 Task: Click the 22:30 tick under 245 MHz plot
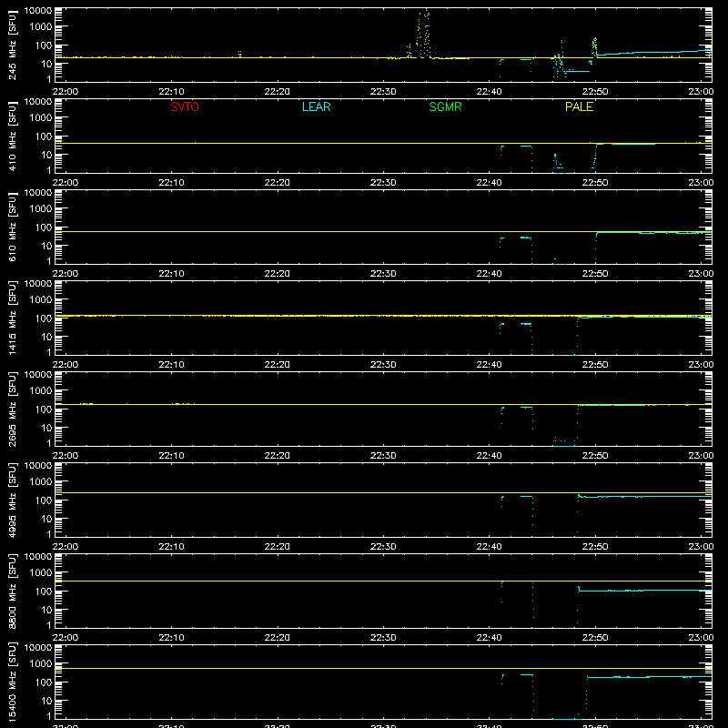383,92
